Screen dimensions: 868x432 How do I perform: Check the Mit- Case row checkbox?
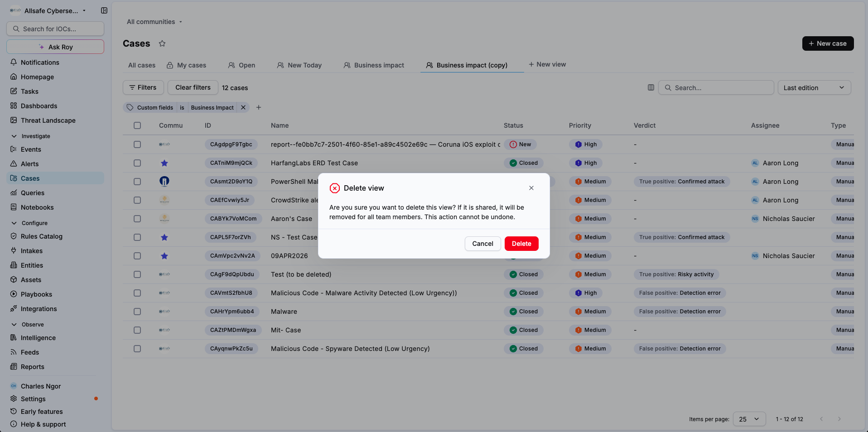coord(137,330)
